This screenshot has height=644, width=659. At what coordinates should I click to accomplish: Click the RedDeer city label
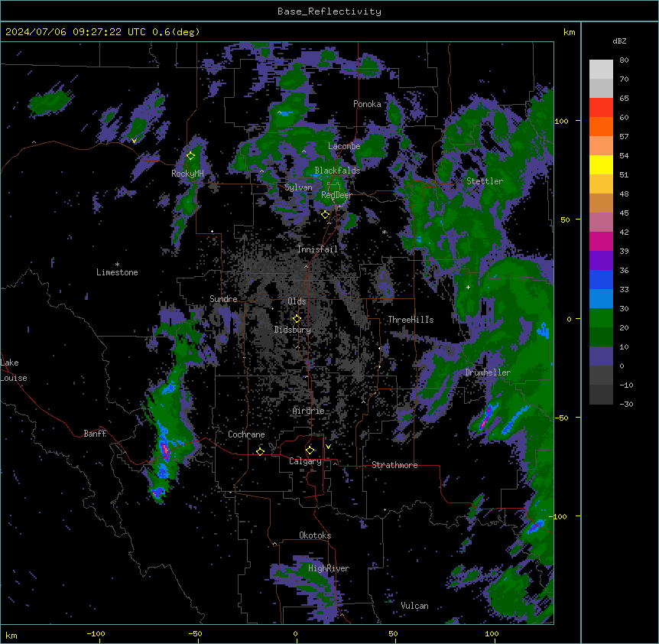pos(336,195)
